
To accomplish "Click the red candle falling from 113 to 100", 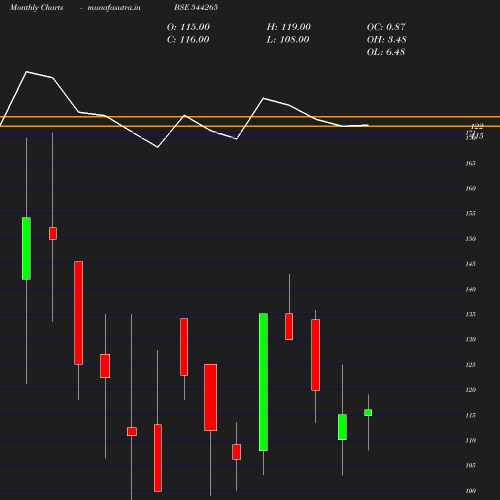I will click(158, 458).
